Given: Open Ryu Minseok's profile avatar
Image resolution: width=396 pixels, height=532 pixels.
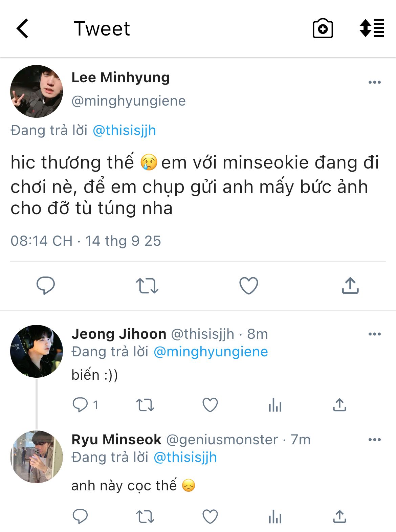Looking at the screenshot, I should tap(37, 457).
